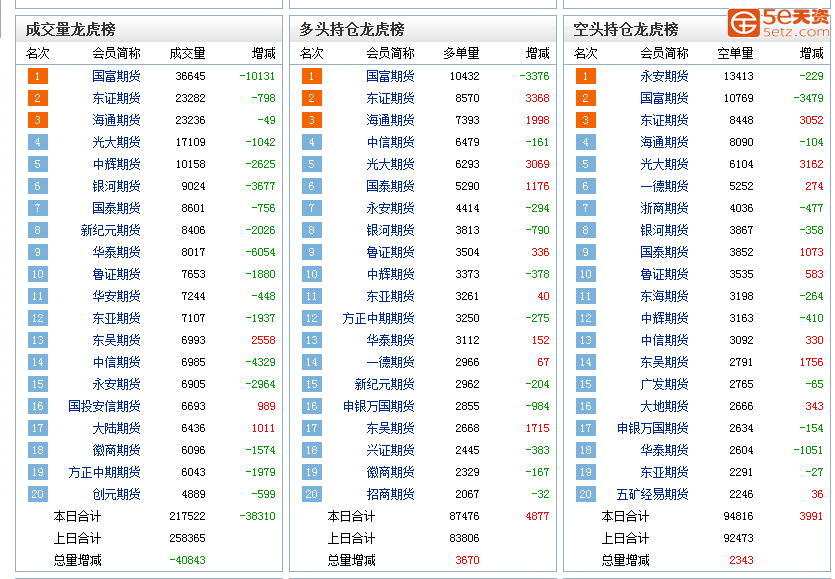Open the 招商期货 member link
This screenshot has width=835, height=579.
pyautogui.click(x=390, y=494)
